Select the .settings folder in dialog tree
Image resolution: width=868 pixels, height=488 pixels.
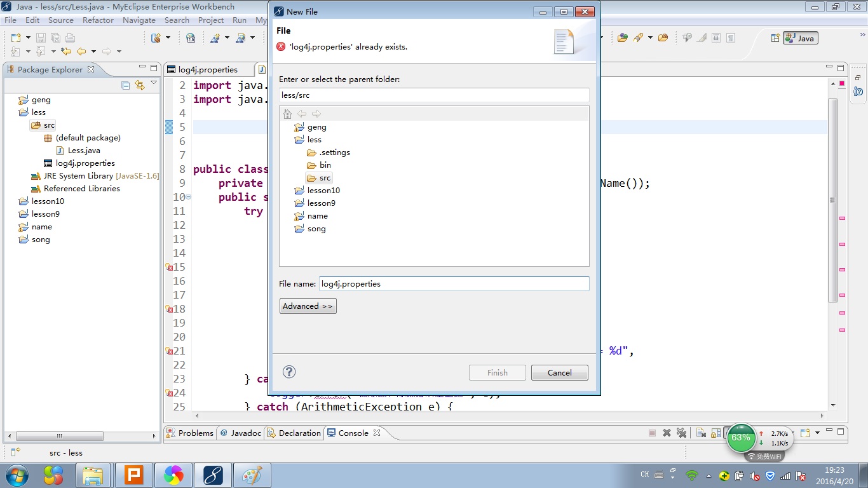328,152
